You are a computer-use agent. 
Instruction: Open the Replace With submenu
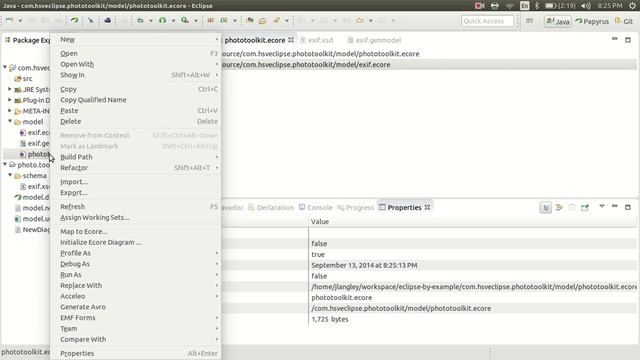pos(136,285)
